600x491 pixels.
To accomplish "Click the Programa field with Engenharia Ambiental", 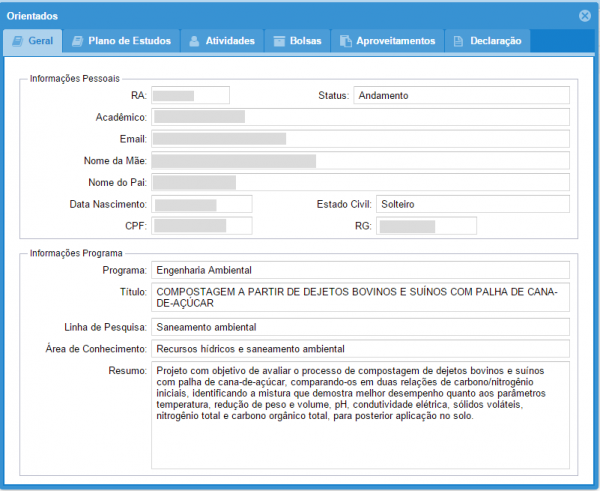I will 360,270.
